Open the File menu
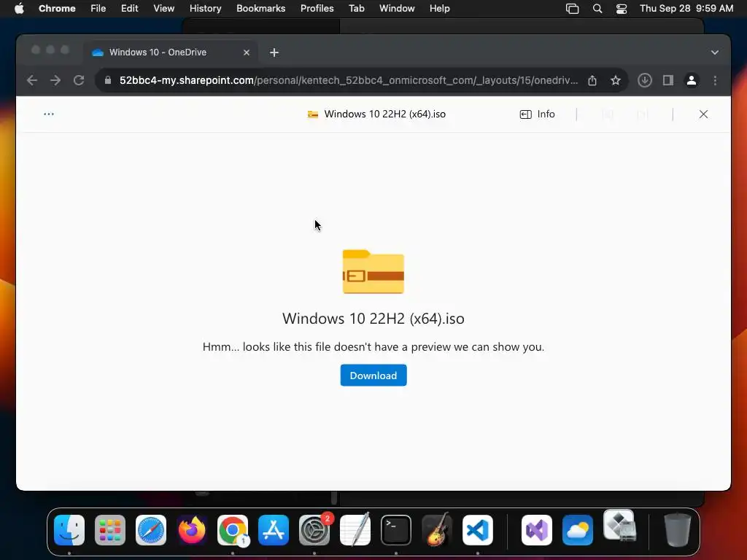The height and width of the screenshot is (560, 747). click(x=98, y=9)
